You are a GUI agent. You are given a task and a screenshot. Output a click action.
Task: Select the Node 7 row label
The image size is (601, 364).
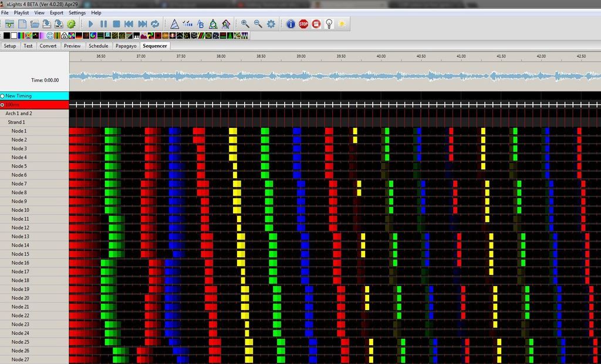(x=19, y=183)
